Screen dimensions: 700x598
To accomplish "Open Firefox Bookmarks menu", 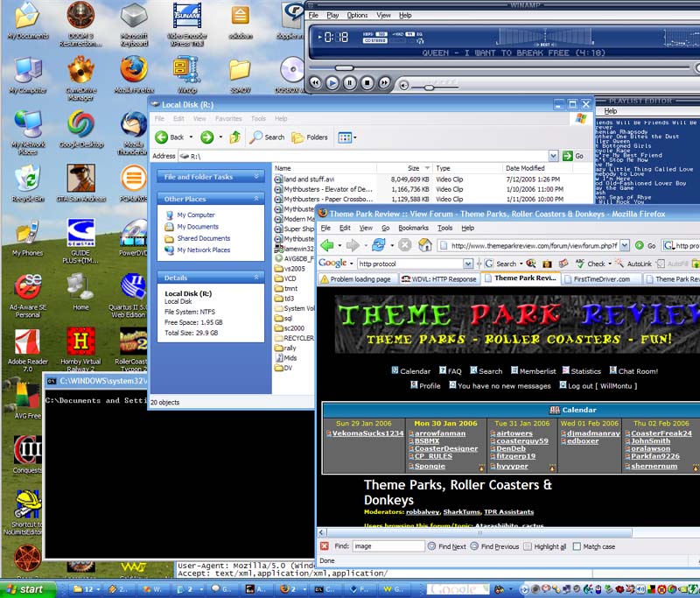I will click(x=413, y=228).
